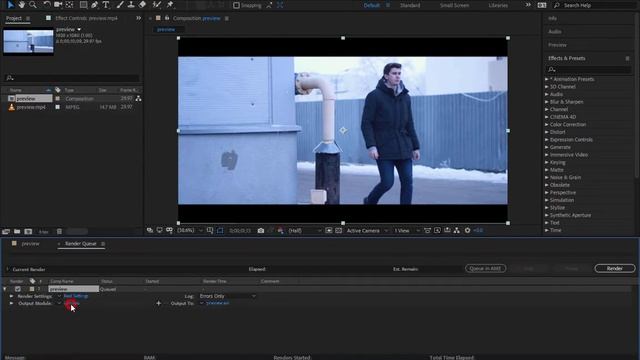Expand the Keying effects category
The image size is (640, 360).
tap(547, 162)
